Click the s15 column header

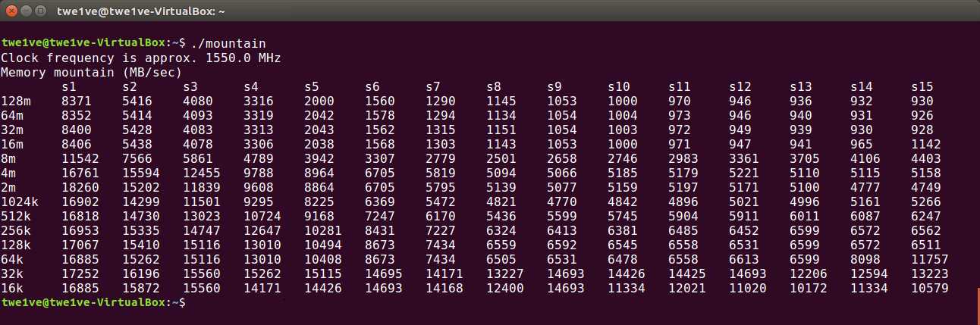coord(922,86)
